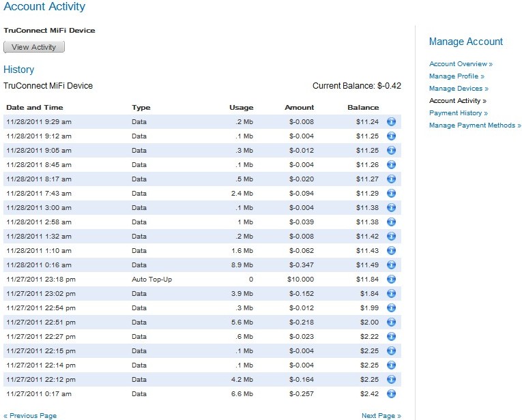Open info icon for 11/28/2011 2:58 am row
This screenshot has width=522, height=420.
[x=391, y=222]
